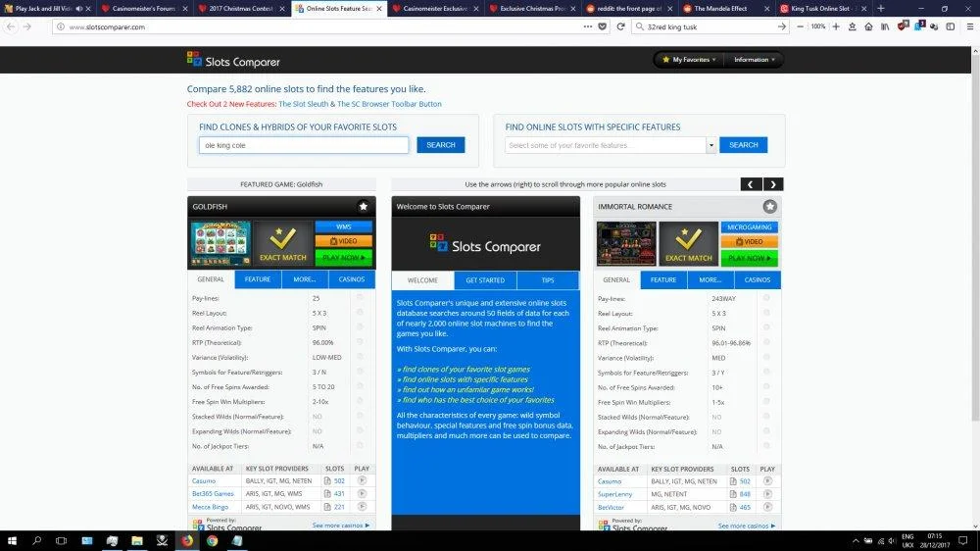Toggle No. of Jackpot Tiers selector in Immortal Romance

pyautogui.click(x=766, y=446)
